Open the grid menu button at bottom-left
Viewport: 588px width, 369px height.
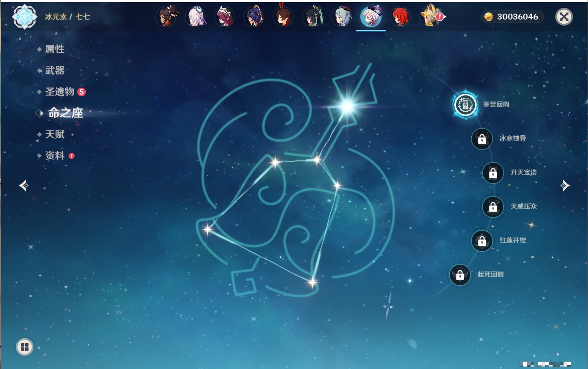[x=24, y=347]
